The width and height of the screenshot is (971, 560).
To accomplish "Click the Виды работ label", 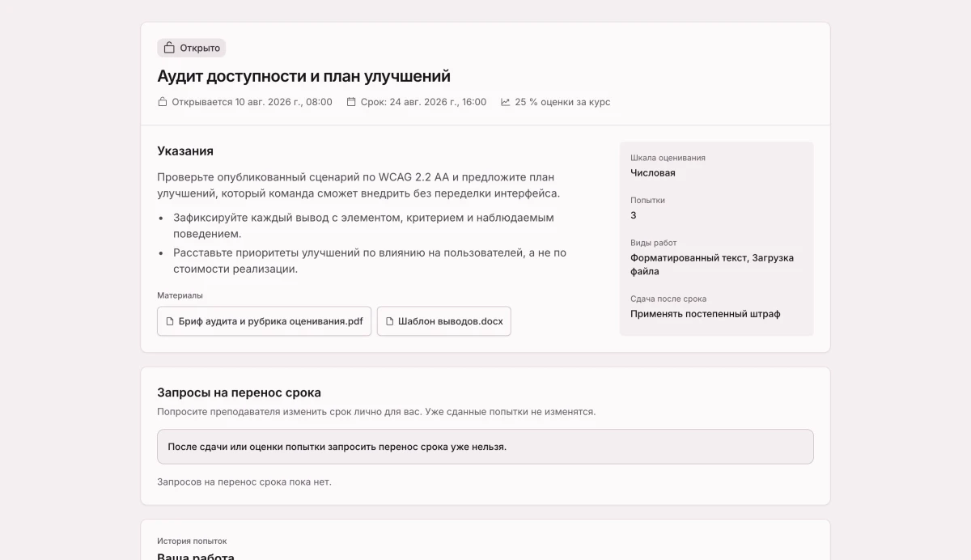I will point(654,243).
